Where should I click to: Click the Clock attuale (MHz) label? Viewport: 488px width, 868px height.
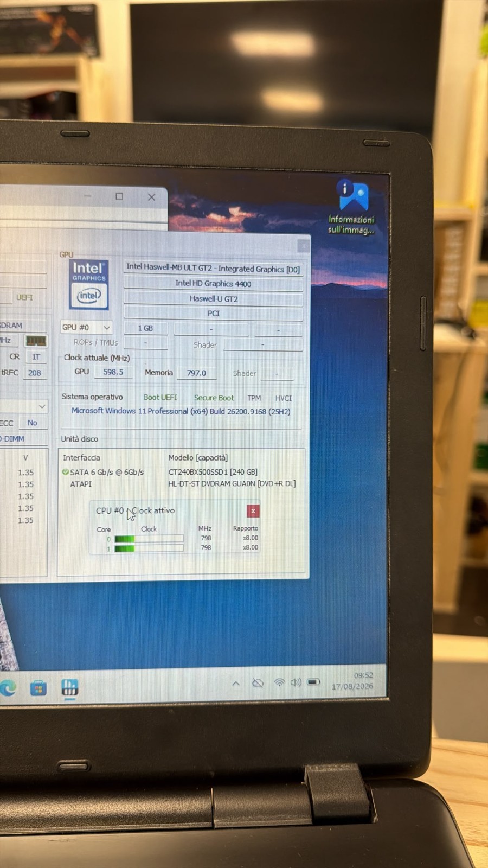[x=97, y=358]
